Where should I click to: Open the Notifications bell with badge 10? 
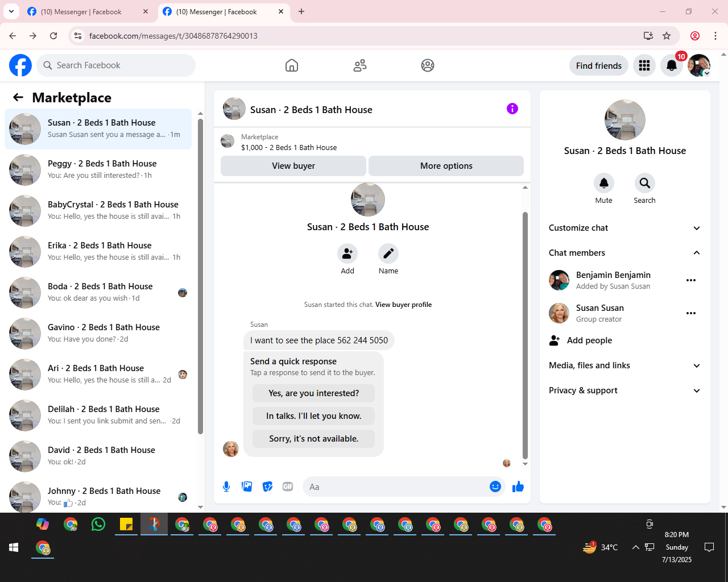[672, 65]
